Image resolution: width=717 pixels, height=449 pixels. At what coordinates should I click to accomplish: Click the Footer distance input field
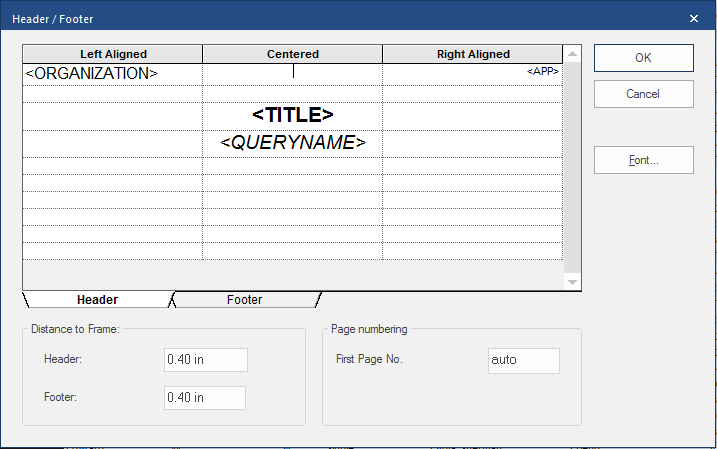[205, 397]
